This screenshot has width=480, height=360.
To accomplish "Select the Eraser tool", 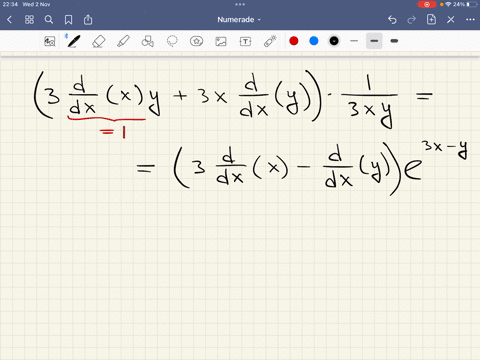I will pyautogui.click(x=99, y=41).
